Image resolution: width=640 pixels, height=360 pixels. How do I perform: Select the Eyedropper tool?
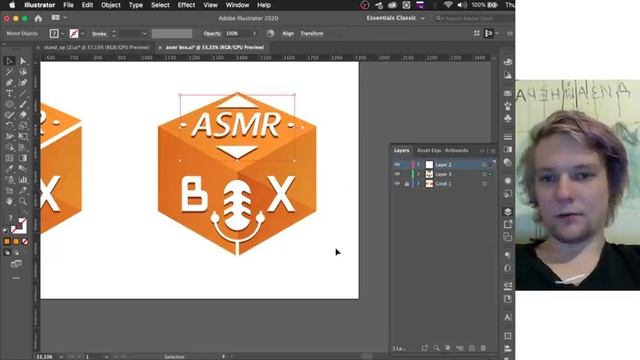coord(9,169)
